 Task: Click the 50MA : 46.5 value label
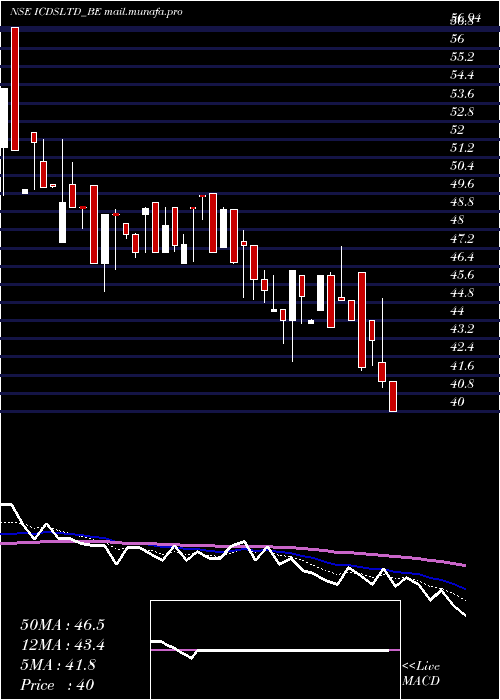coord(62,625)
